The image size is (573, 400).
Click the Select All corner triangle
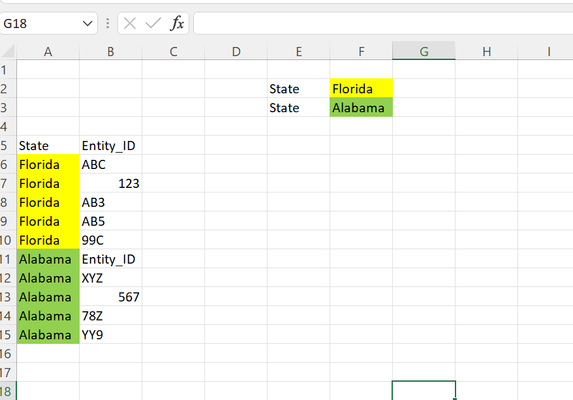[8, 51]
